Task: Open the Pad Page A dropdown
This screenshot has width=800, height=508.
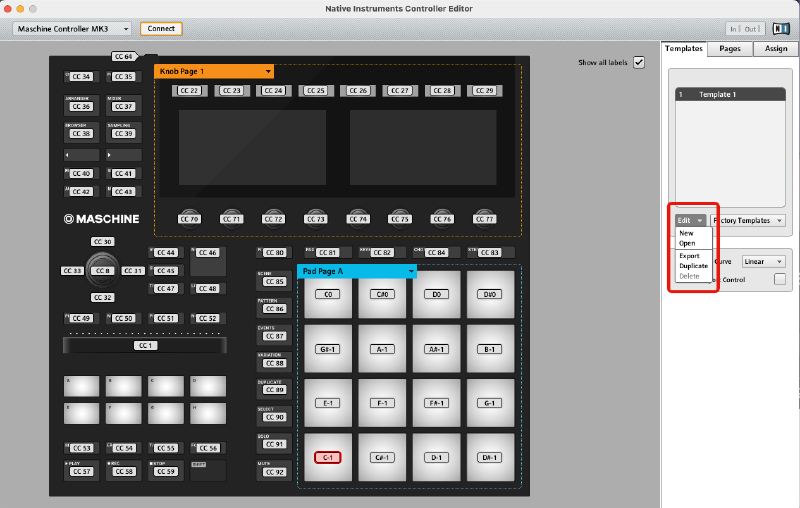Action: 357,271
